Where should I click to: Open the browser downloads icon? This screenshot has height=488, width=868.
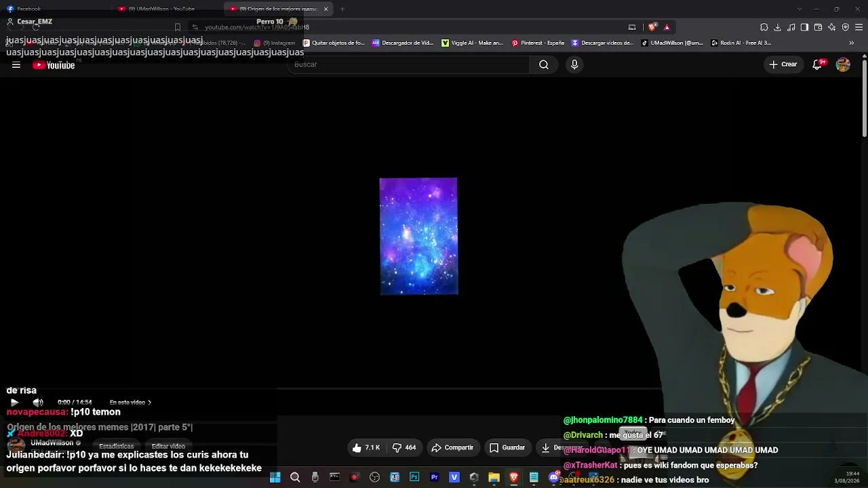tap(778, 27)
